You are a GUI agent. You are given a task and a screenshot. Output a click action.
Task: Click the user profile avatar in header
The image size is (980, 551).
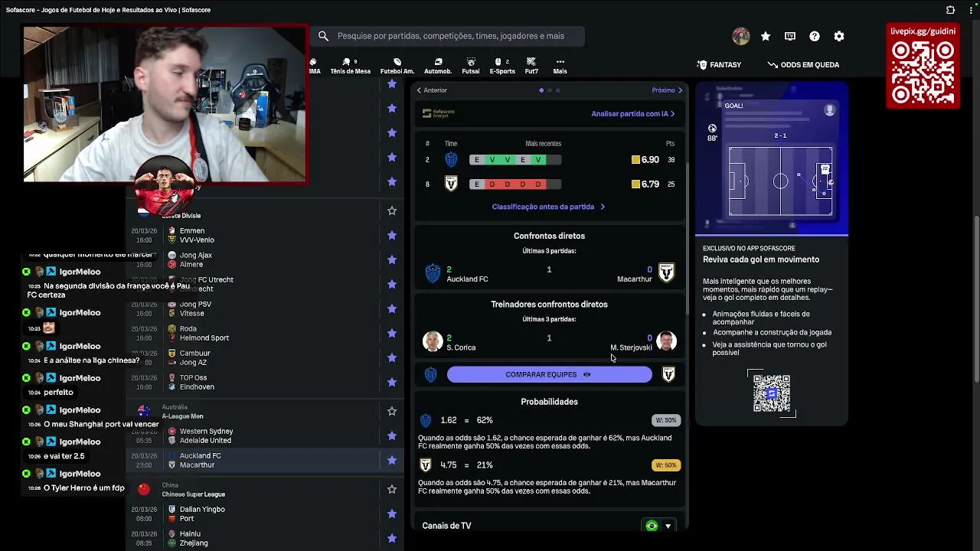click(x=740, y=36)
